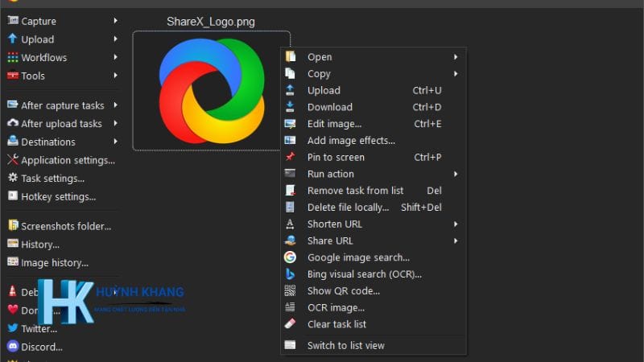Click the Hotkey settings icon
Image resolution: width=644 pixels, height=362 pixels.
13,195
